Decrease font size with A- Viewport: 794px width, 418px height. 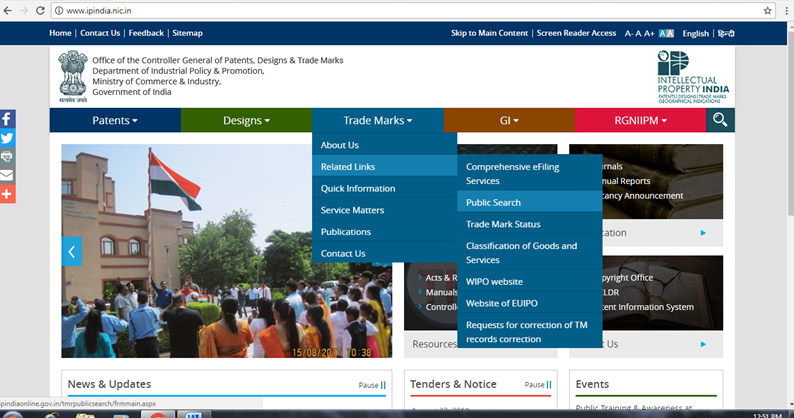point(628,33)
